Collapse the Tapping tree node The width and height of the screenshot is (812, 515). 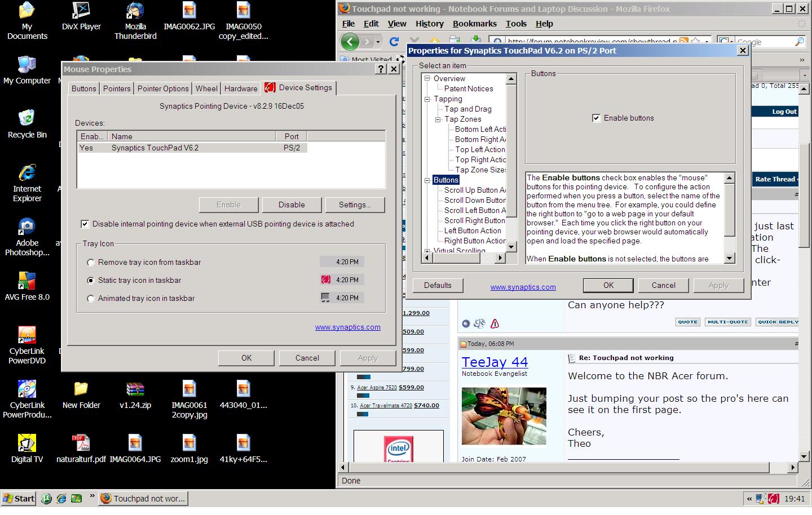pos(427,99)
